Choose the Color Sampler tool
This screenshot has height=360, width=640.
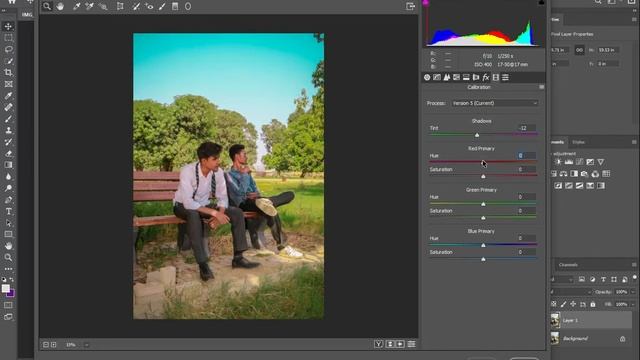(x=89, y=7)
